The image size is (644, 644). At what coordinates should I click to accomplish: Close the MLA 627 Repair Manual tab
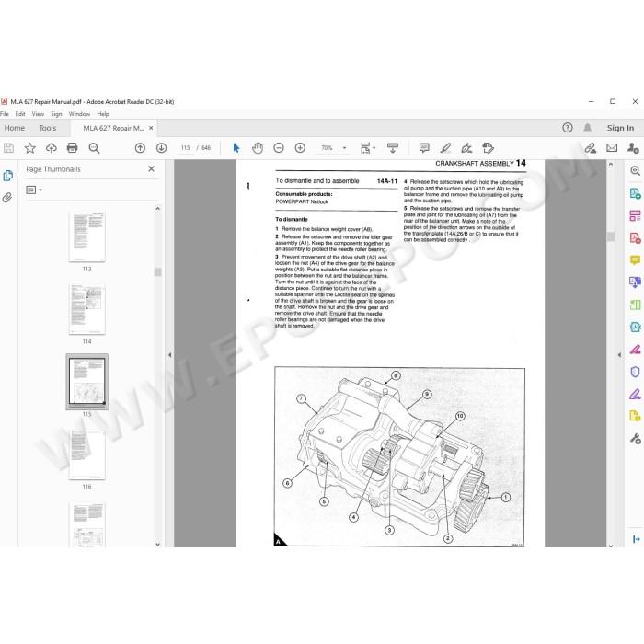(151, 128)
